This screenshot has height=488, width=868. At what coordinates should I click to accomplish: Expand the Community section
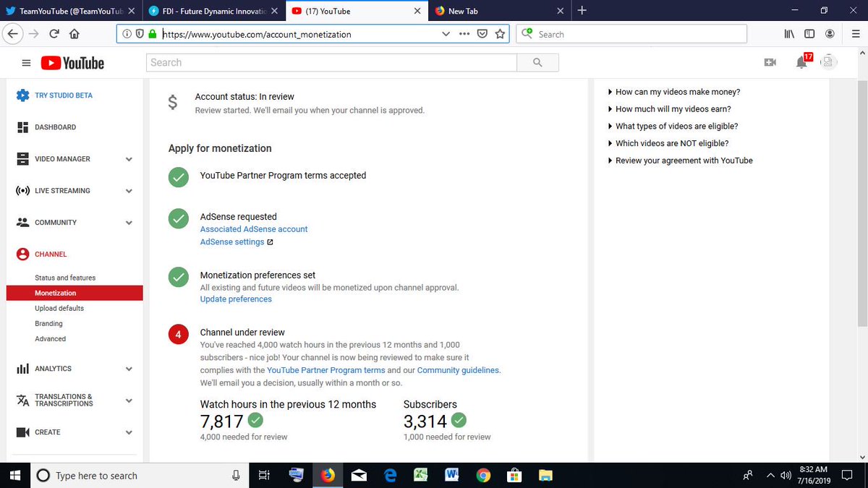pyautogui.click(x=129, y=223)
